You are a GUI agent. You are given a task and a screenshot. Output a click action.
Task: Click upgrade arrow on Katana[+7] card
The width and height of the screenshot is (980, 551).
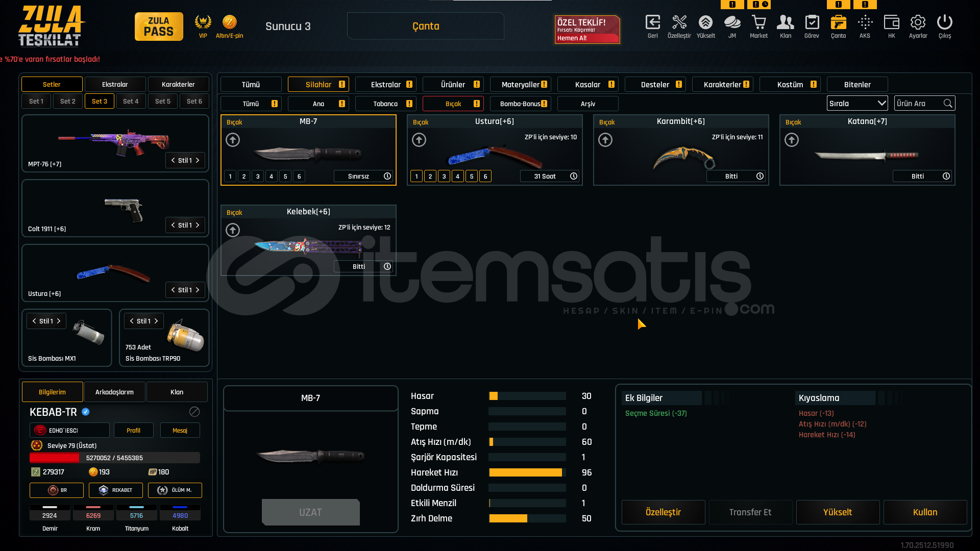[792, 140]
